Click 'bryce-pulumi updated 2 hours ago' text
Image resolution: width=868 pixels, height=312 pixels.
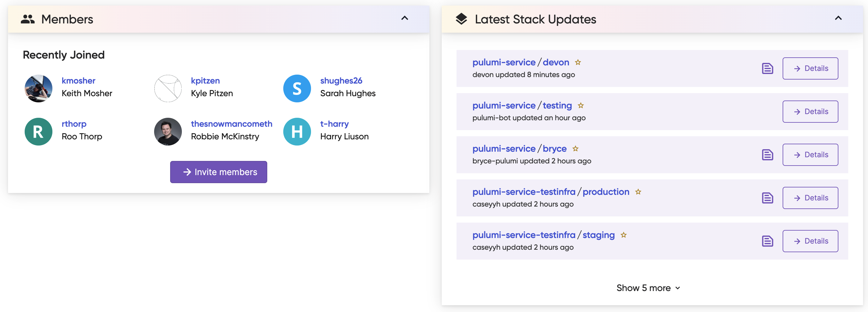pyautogui.click(x=531, y=161)
